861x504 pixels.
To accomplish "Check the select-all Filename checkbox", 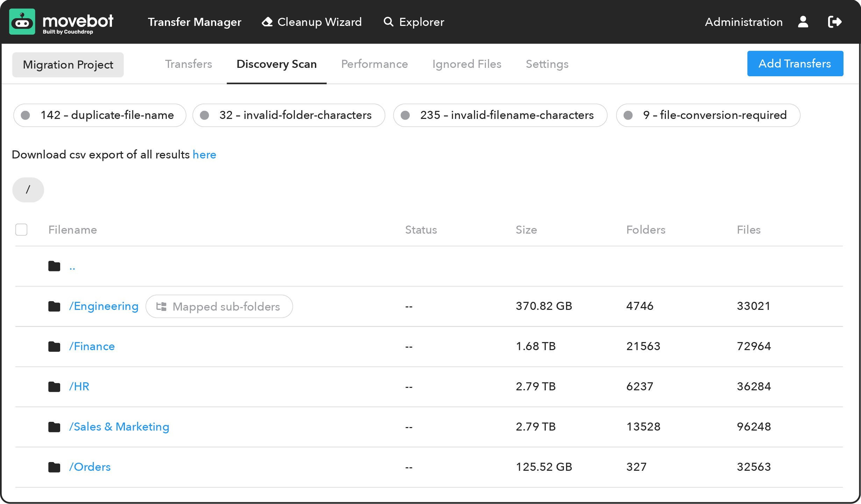I will click(21, 230).
